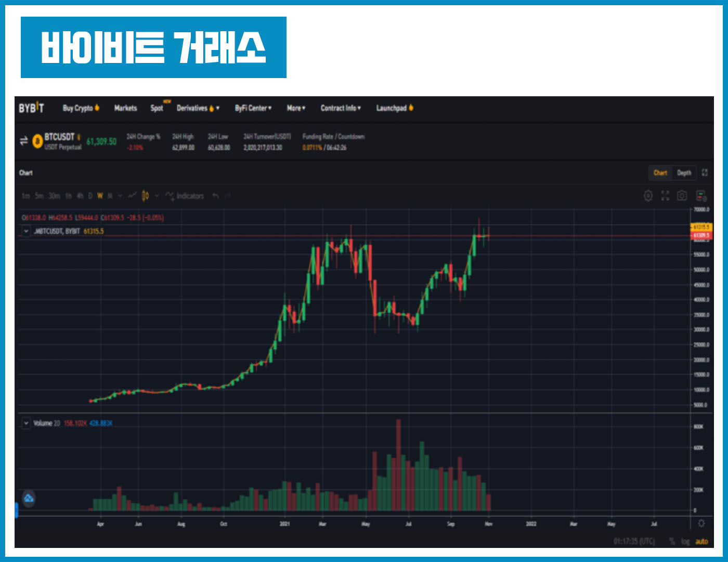Expand the chart panel with corner icon

[705, 173]
